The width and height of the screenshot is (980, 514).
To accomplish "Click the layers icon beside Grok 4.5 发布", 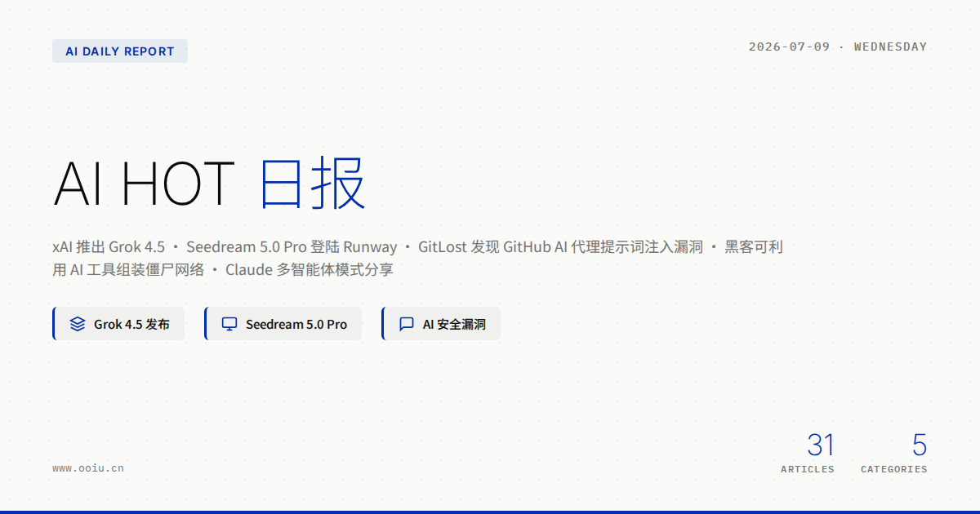I will click(x=78, y=324).
